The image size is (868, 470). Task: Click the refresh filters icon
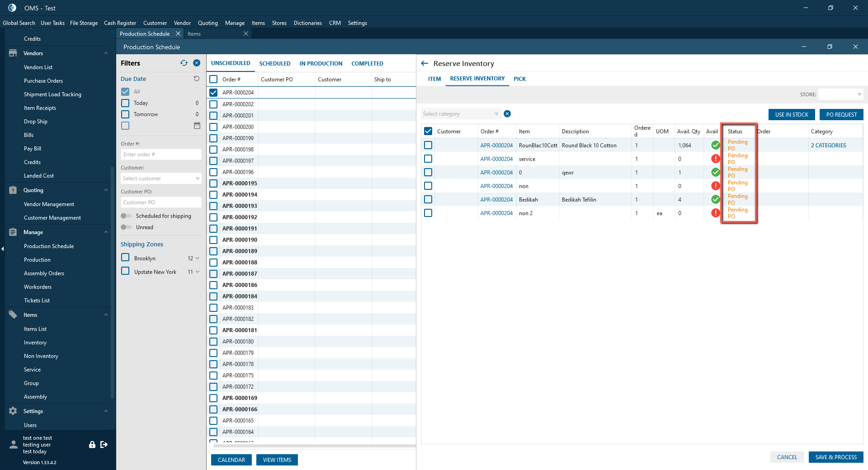click(x=184, y=63)
